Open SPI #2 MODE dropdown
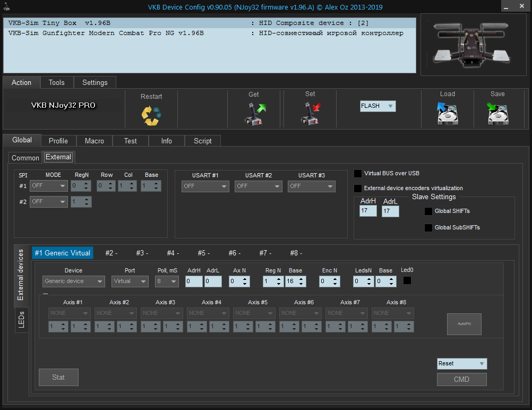Image resolution: width=532 pixels, height=410 pixels. [x=48, y=202]
